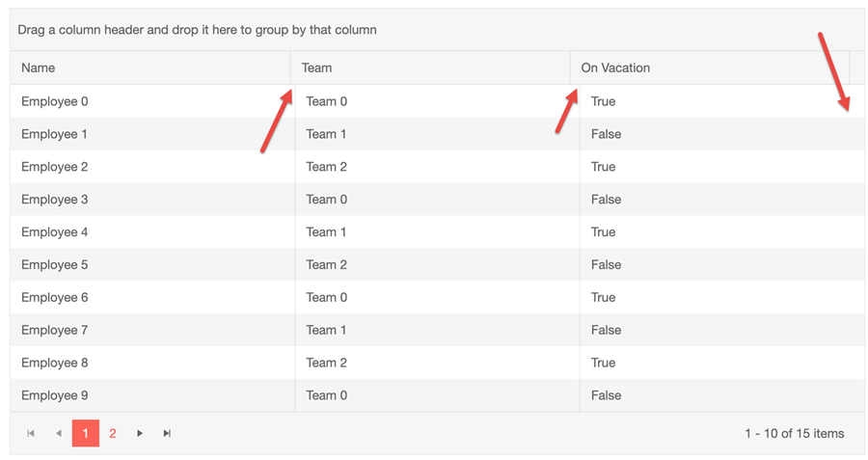Screen dimensions: 868x460
Task: Go to next page arrow icon
Action: coord(140,433)
